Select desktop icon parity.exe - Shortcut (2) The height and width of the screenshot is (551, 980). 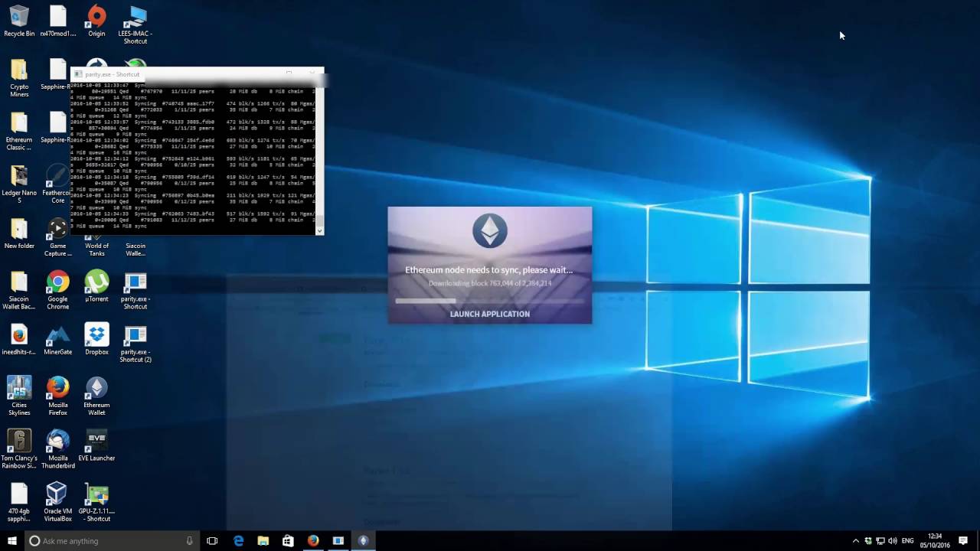point(136,343)
